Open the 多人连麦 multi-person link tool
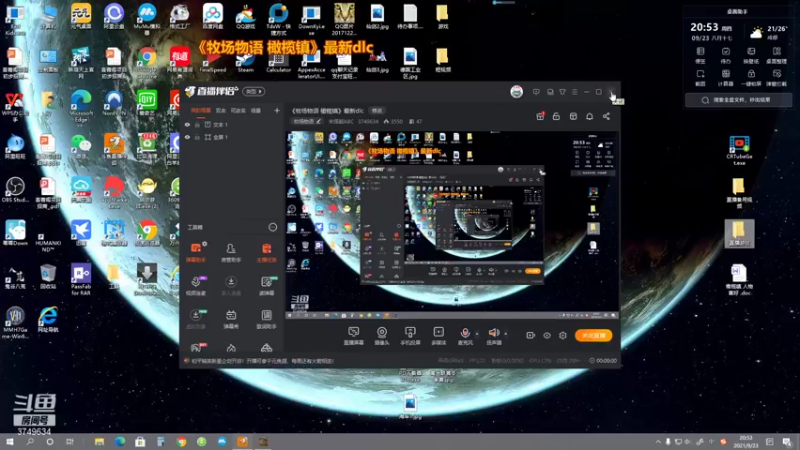Viewport: 800px width, 450px height. pyautogui.click(x=231, y=286)
